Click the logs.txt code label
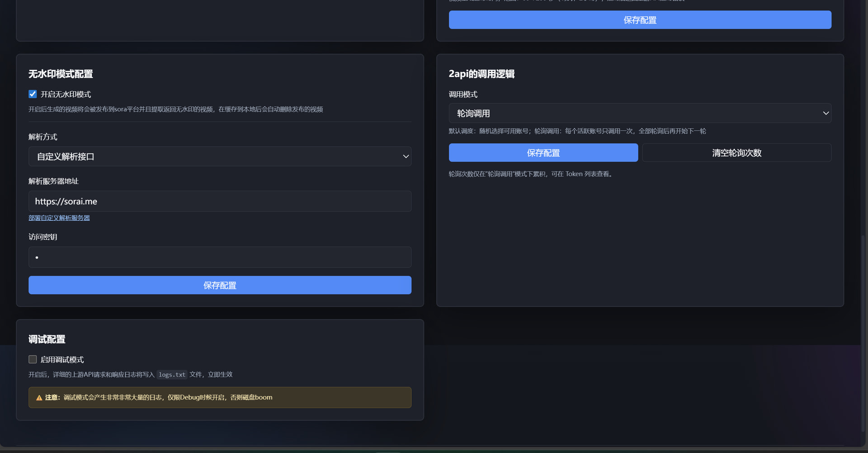This screenshot has width=868, height=453. (x=172, y=375)
